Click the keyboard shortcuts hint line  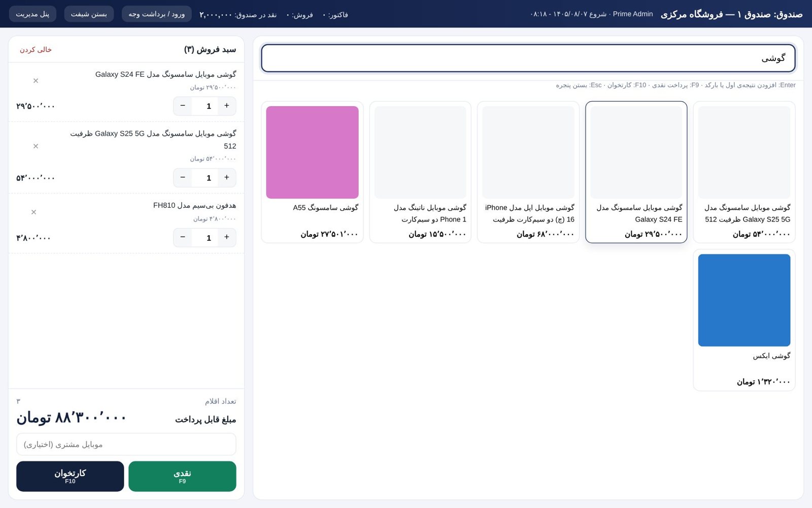point(675,85)
